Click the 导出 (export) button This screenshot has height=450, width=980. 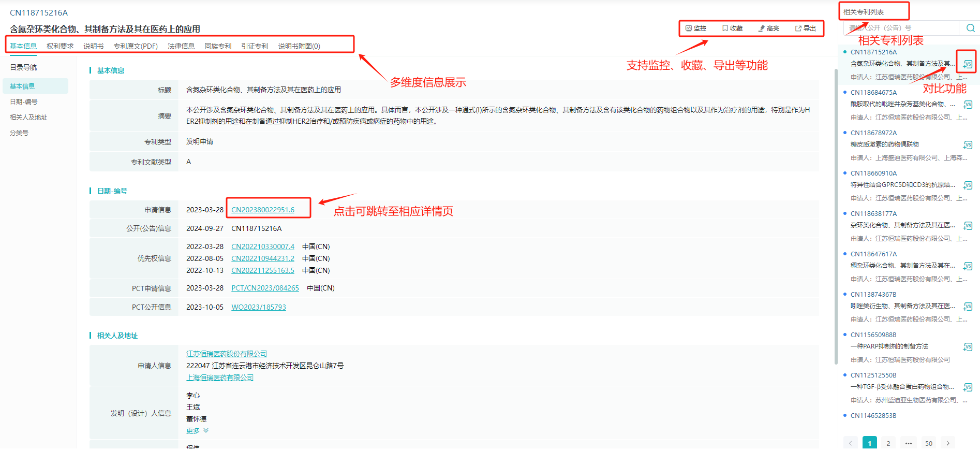point(806,28)
